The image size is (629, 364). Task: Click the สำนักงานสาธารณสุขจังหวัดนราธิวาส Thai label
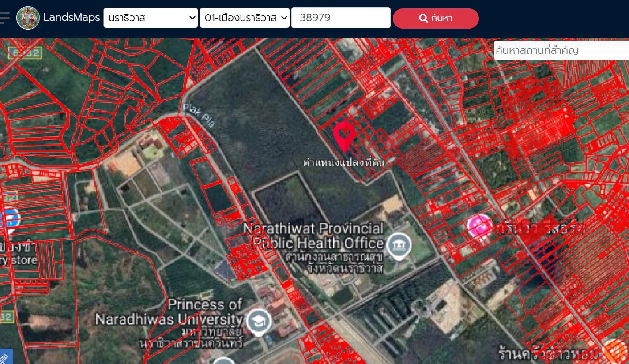334,263
